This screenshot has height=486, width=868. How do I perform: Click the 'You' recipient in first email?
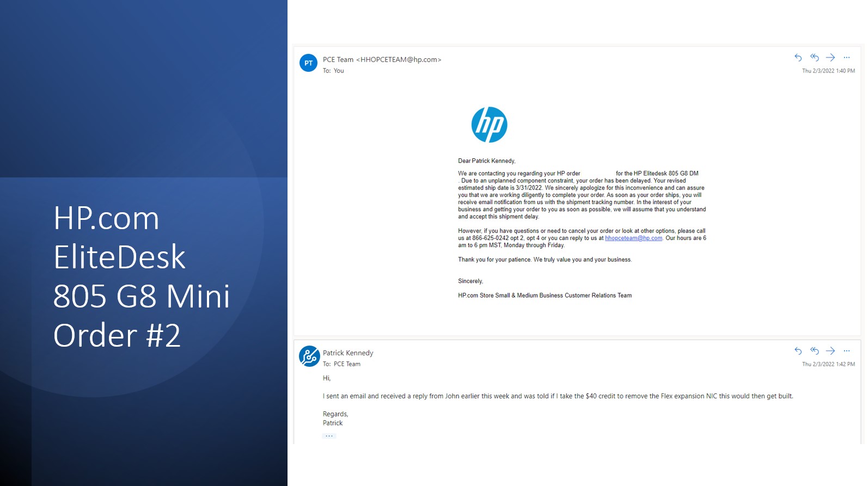pyautogui.click(x=339, y=71)
